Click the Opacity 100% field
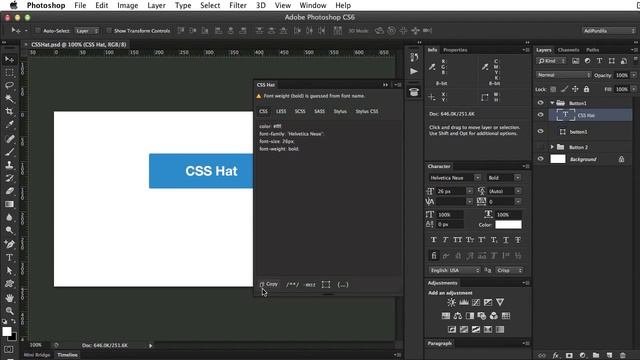Viewport: 640px width, 360px height. click(x=622, y=75)
